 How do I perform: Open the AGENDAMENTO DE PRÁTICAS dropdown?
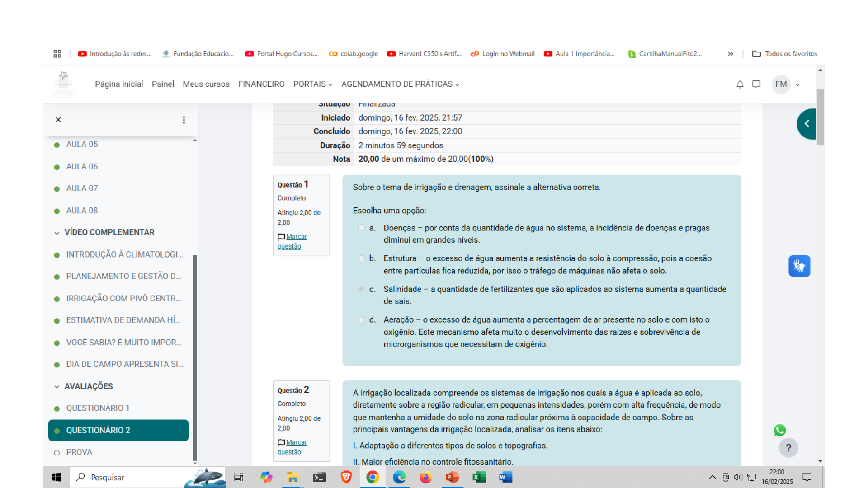tap(400, 84)
